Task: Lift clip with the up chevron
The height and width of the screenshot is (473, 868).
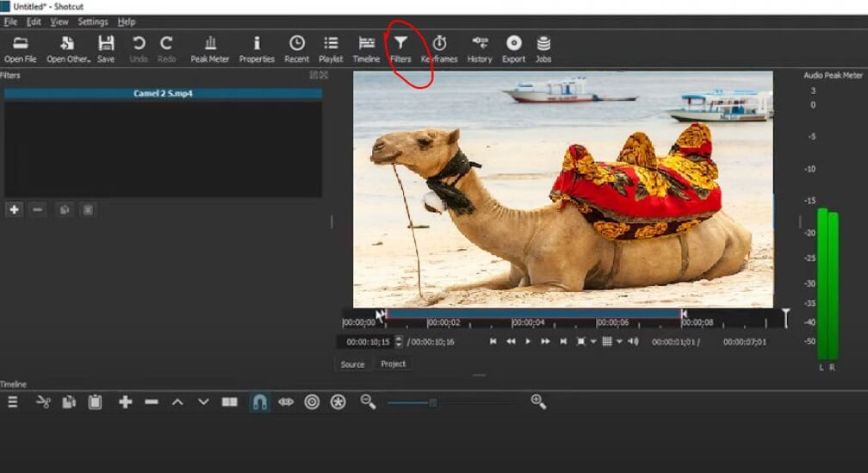Action: [x=177, y=402]
